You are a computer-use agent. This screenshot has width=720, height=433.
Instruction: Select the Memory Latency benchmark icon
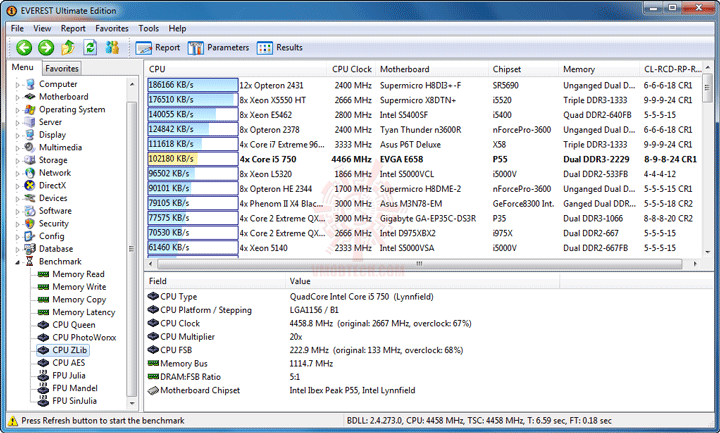(x=43, y=312)
